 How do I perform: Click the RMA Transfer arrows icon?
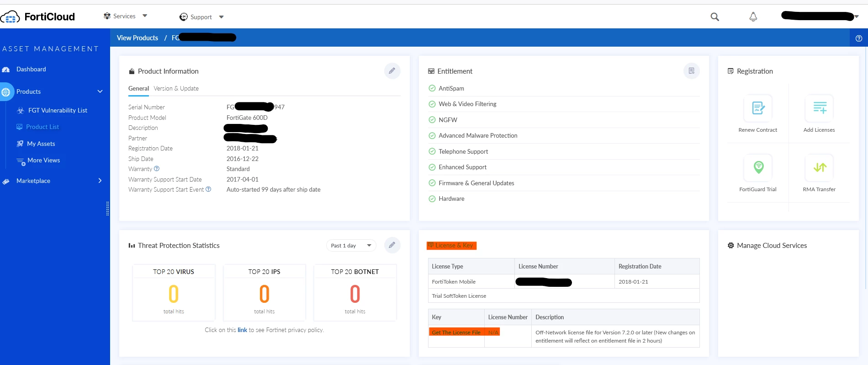click(820, 167)
